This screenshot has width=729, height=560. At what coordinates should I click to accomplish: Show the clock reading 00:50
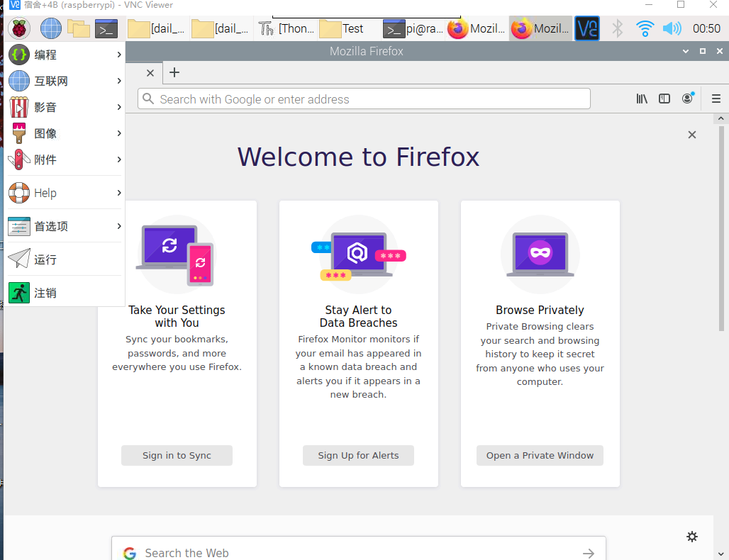[706, 28]
